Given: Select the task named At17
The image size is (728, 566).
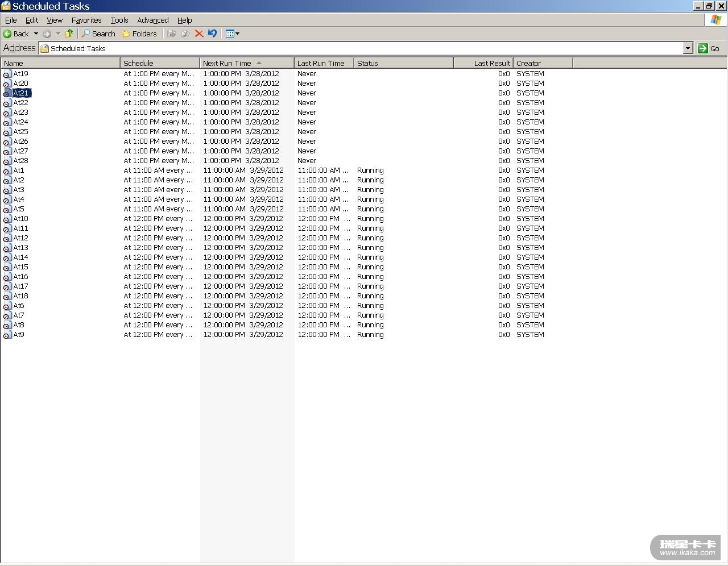Looking at the screenshot, I should 21,286.
